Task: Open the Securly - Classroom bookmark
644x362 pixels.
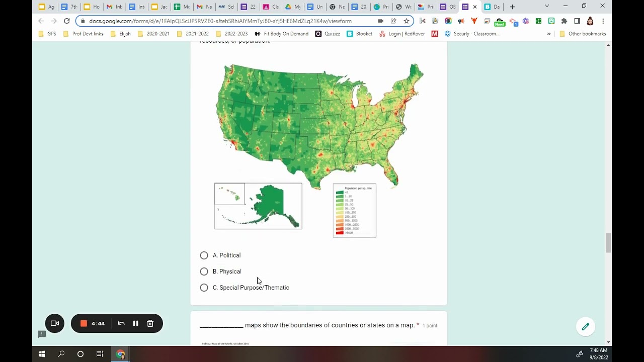Action: point(472,34)
